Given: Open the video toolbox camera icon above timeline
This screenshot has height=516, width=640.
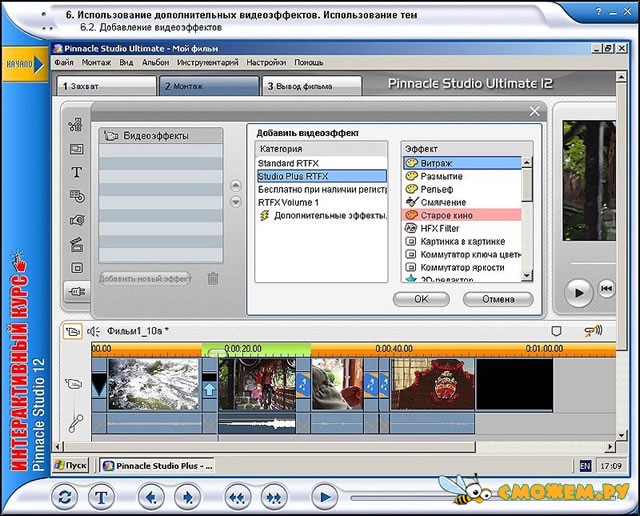Looking at the screenshot, I should coord(73,331).
